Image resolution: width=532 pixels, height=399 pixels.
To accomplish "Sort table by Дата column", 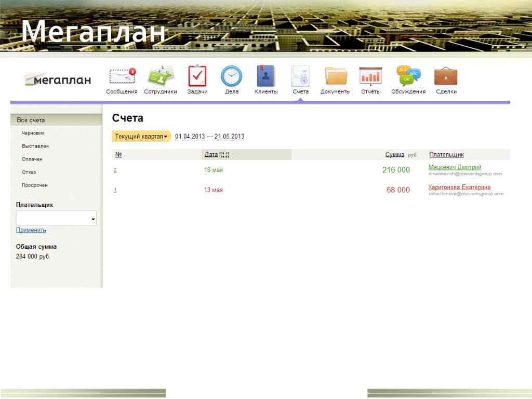I will (211, 154).
